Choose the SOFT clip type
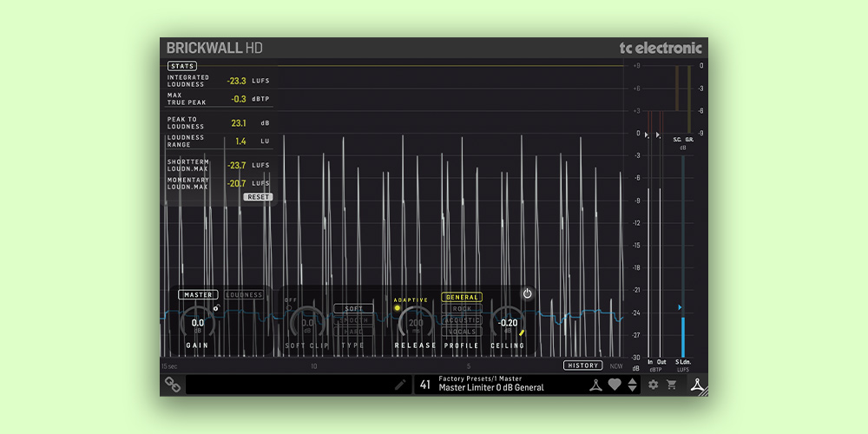 pos(354,309)
